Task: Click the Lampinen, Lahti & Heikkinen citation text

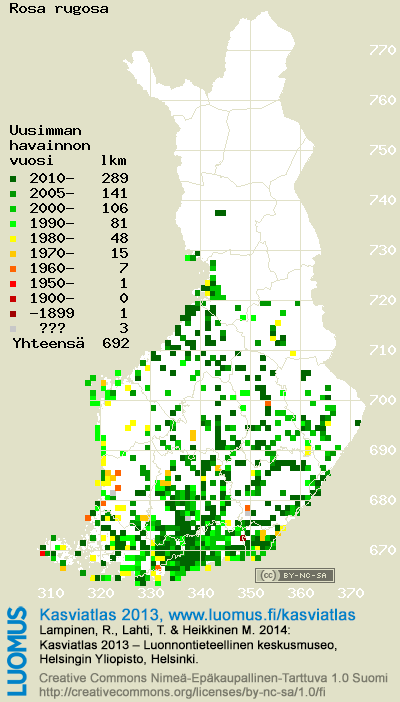Action: point(165,630)
